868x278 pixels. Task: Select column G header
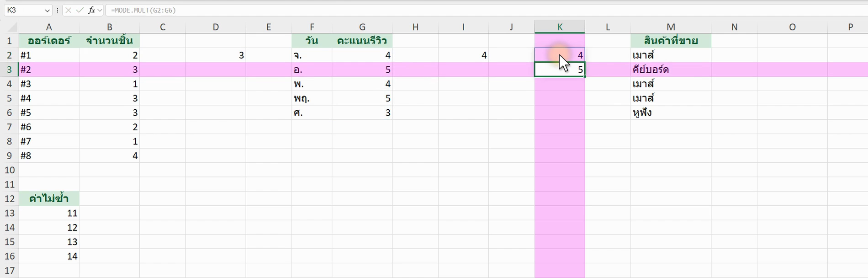[362, 27]
